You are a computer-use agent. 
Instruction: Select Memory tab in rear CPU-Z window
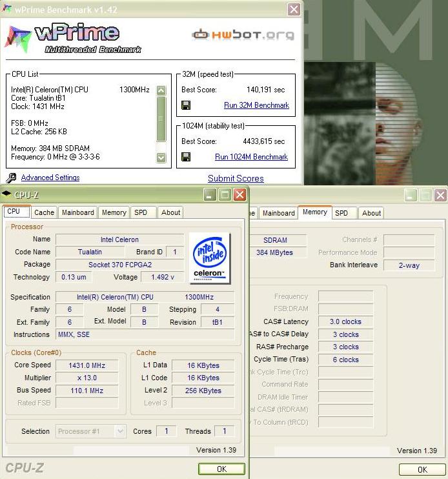[315, 212]
